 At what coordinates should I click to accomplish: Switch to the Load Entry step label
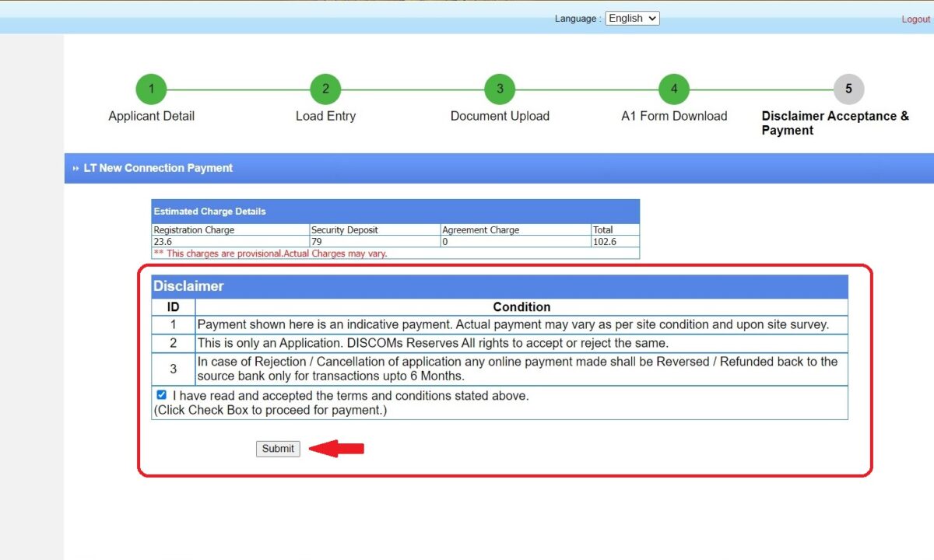tap(325, 116)
